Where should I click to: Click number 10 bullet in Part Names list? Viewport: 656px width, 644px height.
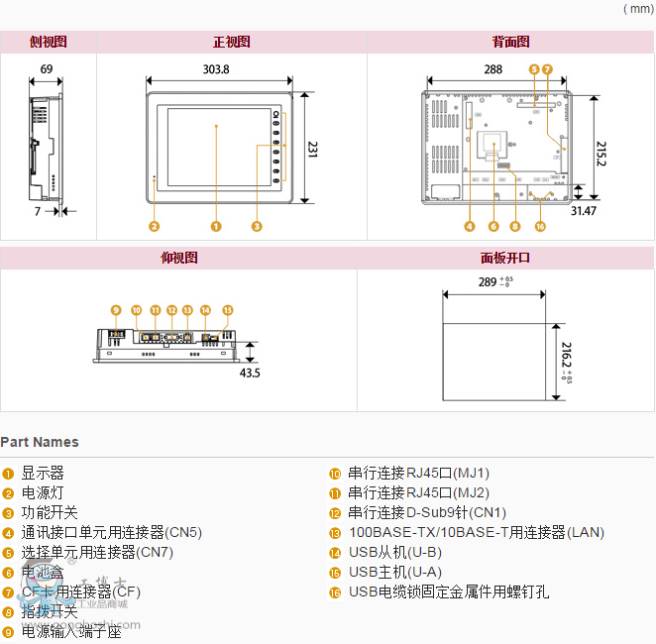[x=335, y=474]
